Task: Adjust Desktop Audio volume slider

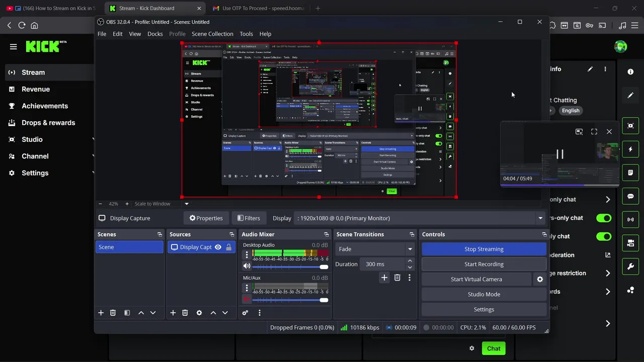Action: [290, 266]
